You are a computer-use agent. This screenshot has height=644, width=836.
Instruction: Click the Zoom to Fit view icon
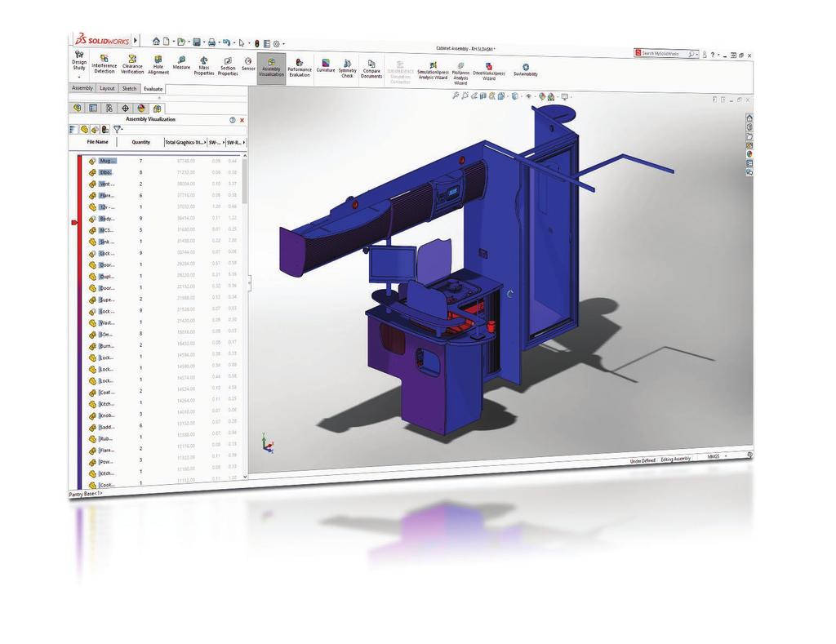[x=456, y=95]
